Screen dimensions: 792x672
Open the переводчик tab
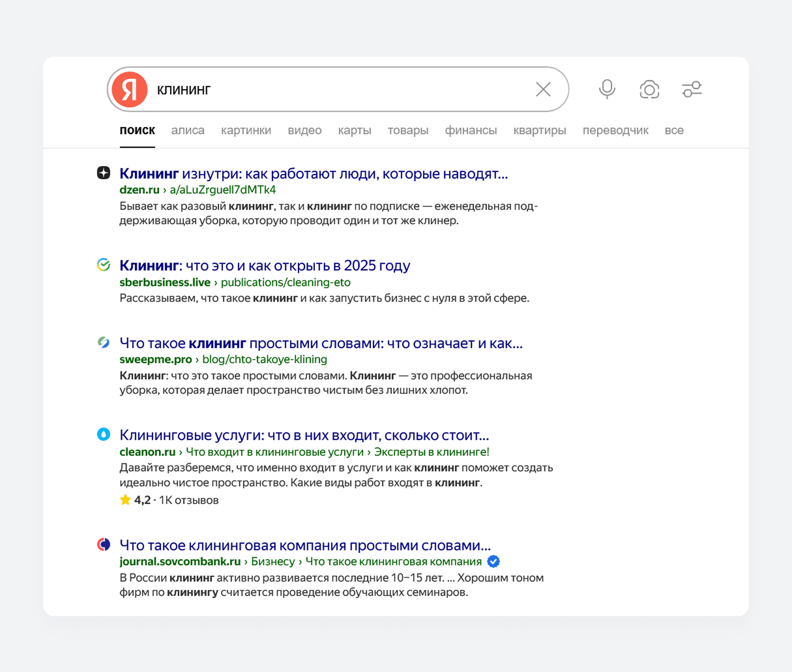pos(615,130)
